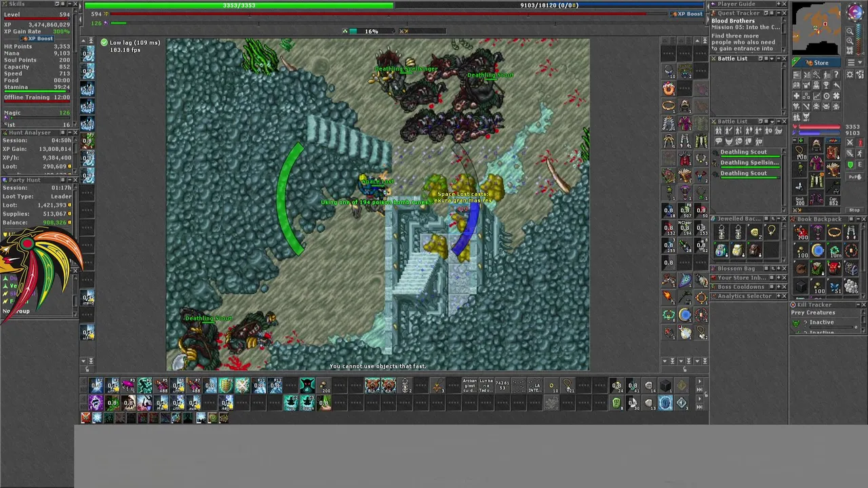Open help with the question mark icon
This screenshot has height=488, width=868.
(x=836, y=75)
